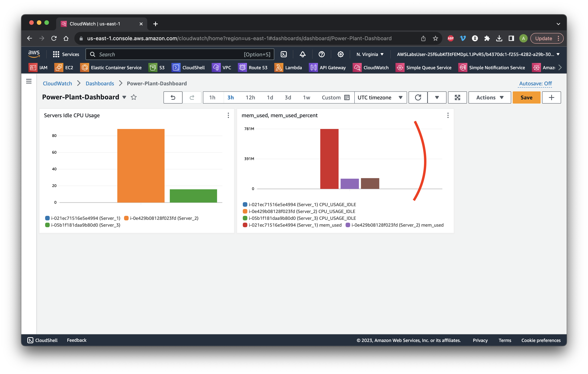Select the 1d time range

coord(270,97)
